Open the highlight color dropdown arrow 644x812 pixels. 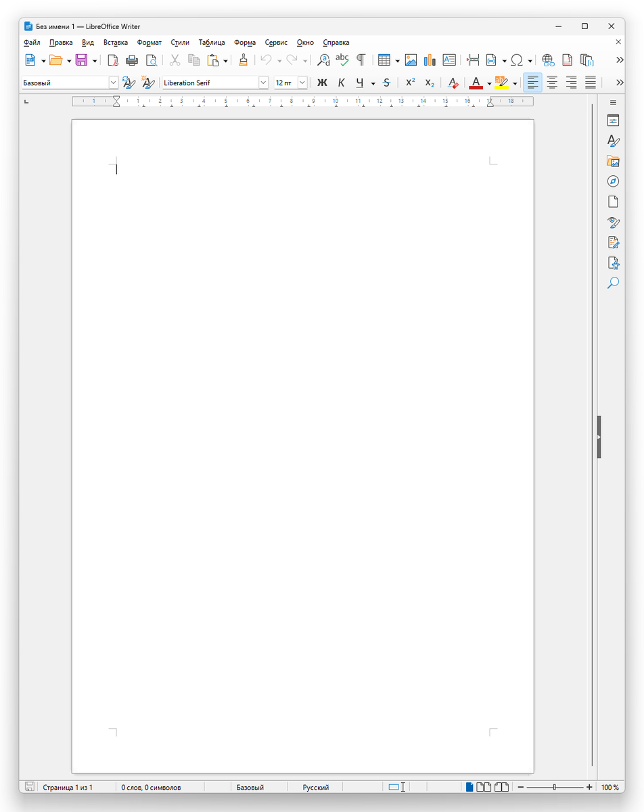pyautogui.click(x=515, y=83)
